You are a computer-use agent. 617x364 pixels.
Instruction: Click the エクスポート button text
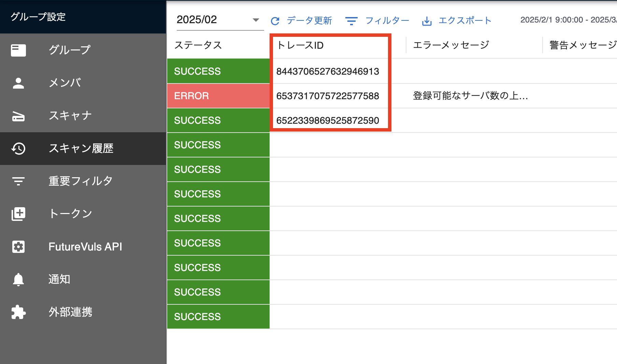click(465, 20)
